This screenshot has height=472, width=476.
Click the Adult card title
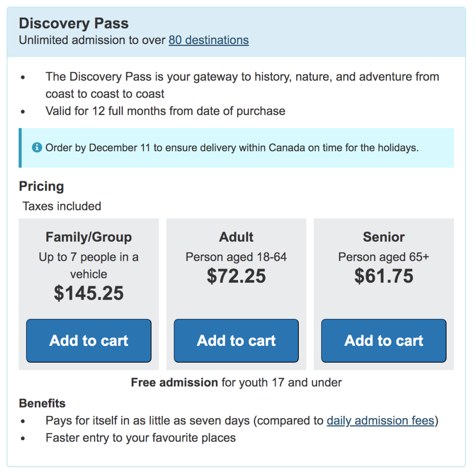pos(236,237)
